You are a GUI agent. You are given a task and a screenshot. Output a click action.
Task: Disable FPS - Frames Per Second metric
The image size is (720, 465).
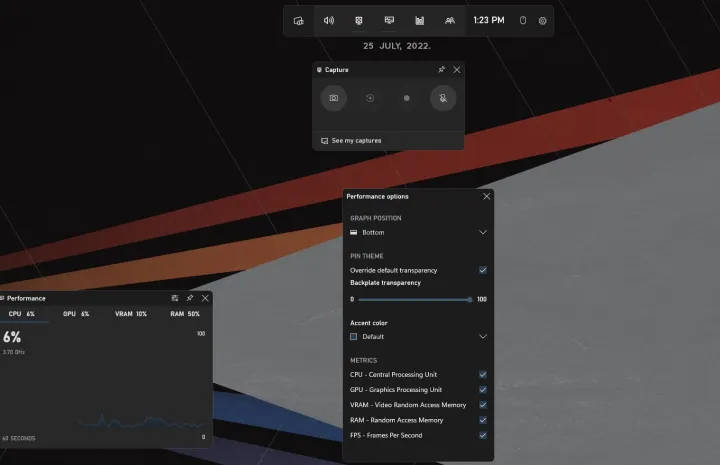[483, 435]
